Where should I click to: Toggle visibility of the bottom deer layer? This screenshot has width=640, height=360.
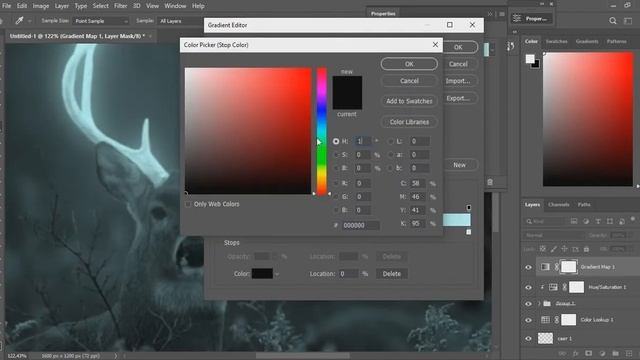[x=529, y=338]
